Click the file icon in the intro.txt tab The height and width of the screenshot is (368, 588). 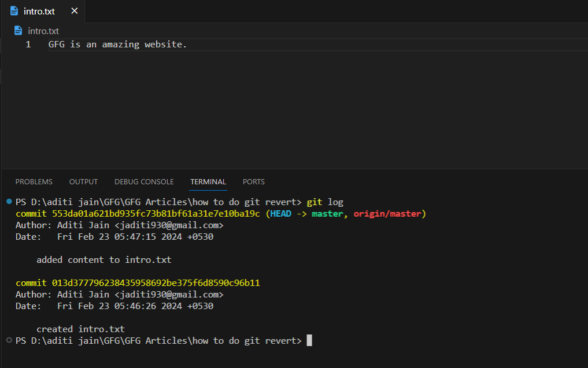pyautogui.click(x=14, y=11)
